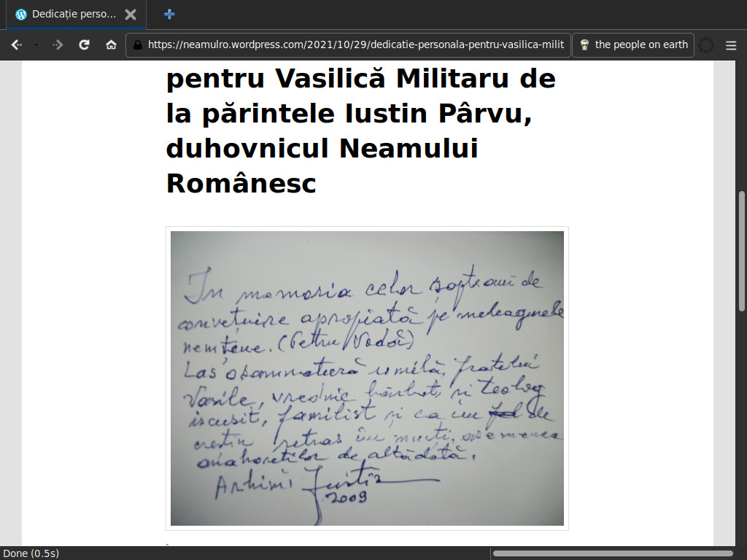Reload the current page
Image resolution: width=747 pixels, height=560 pixels.
point(85,44)
